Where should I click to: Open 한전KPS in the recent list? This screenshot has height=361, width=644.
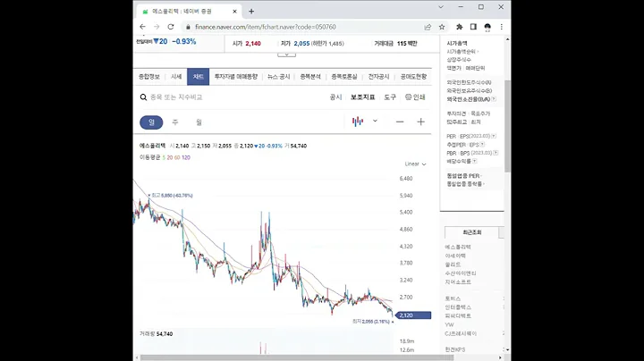point(455,350)
